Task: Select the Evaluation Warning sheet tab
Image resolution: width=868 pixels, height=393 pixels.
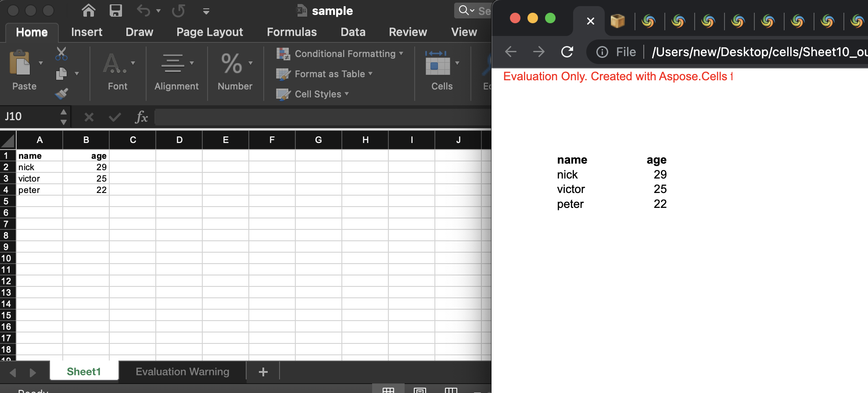Action: tap(182, 372)
